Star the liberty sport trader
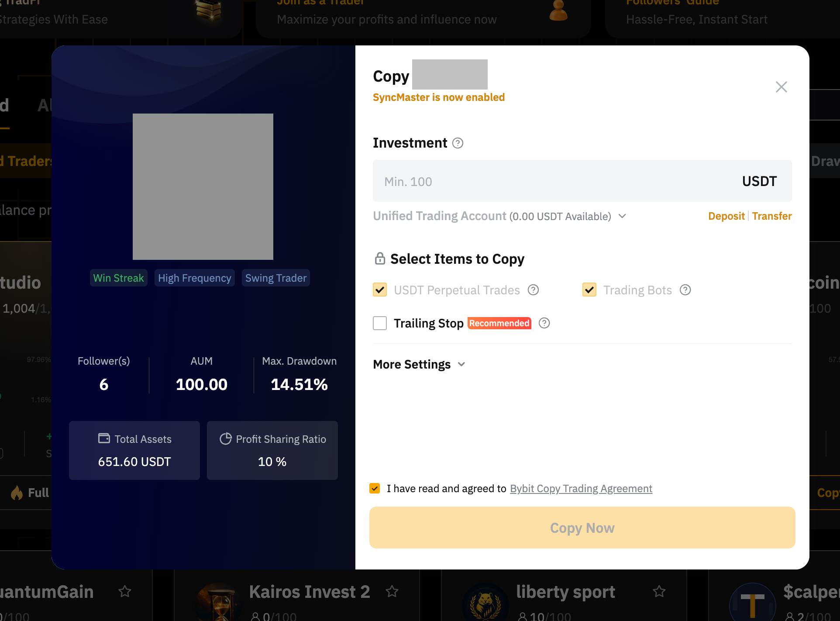The image size is (840, 621). (659, 591)
